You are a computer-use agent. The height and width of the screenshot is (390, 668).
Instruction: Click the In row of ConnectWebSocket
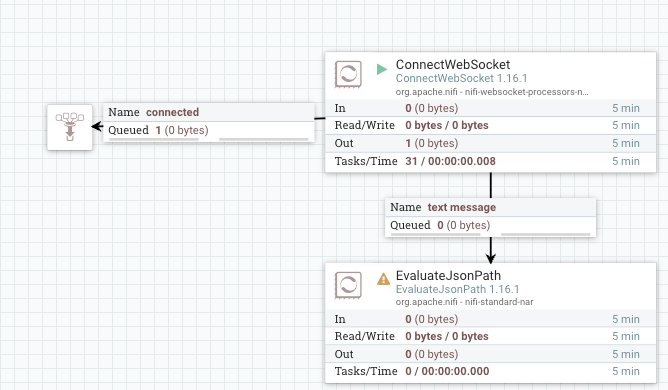click(x=491, y=108)
